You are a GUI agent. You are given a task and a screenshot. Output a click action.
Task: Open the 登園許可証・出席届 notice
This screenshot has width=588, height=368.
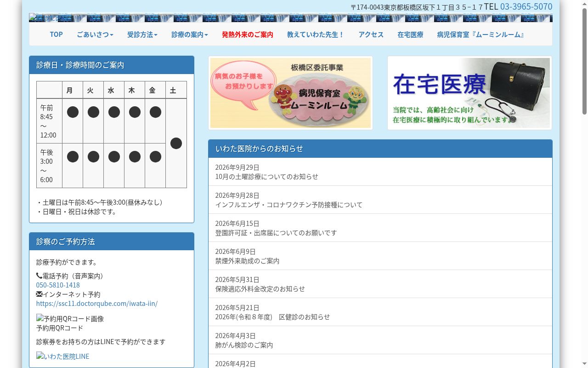[x=380, y=228]
